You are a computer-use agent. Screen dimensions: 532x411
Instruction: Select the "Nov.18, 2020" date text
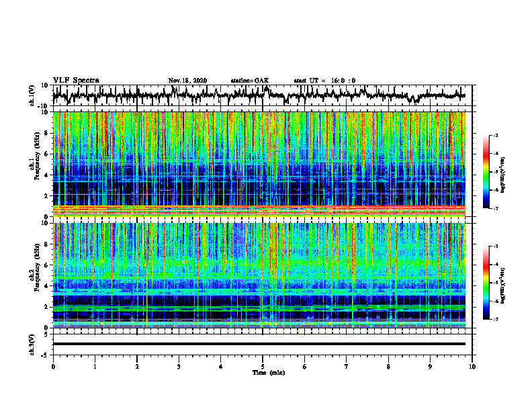click(187, 81)
